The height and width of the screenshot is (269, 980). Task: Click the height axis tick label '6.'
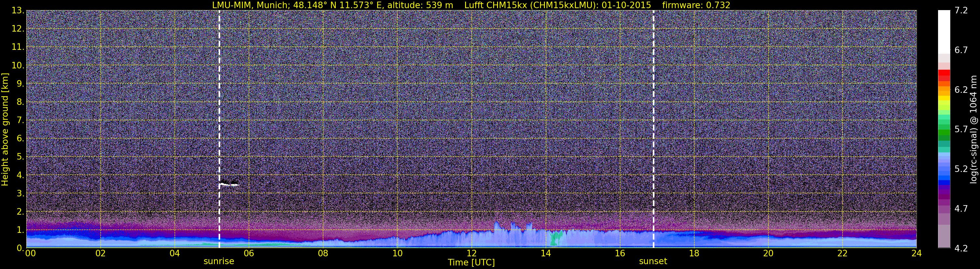pos(20,139)
